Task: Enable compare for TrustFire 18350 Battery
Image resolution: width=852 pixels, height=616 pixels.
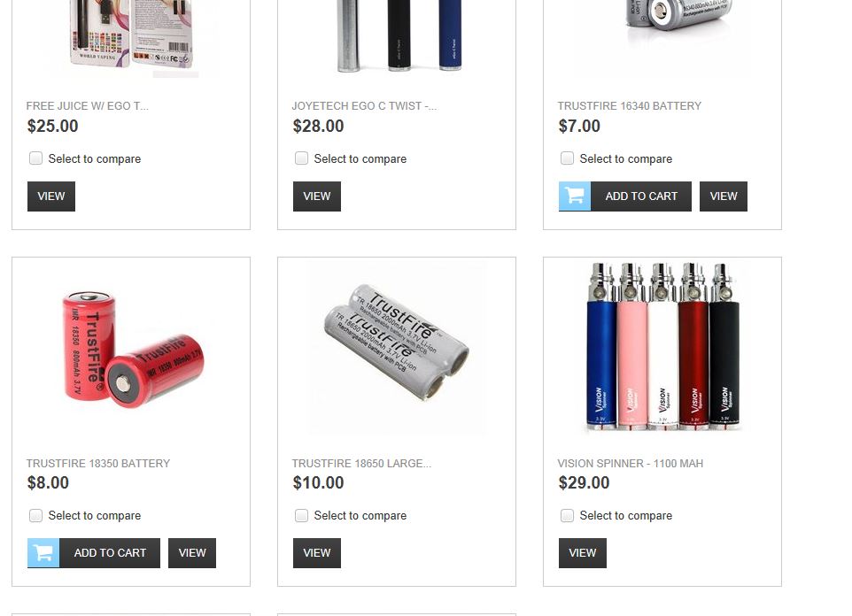Action: click(35, 515)
